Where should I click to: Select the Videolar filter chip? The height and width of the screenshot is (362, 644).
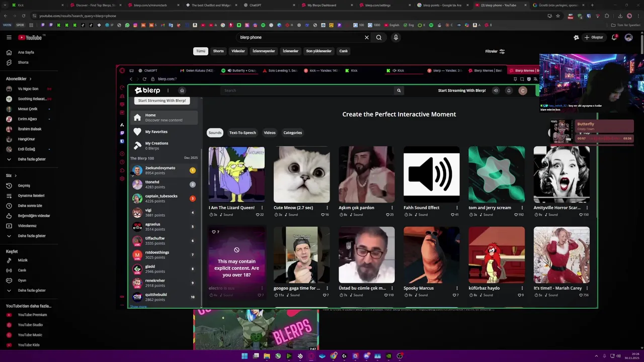pyautogui.click(x=238, y=51)
